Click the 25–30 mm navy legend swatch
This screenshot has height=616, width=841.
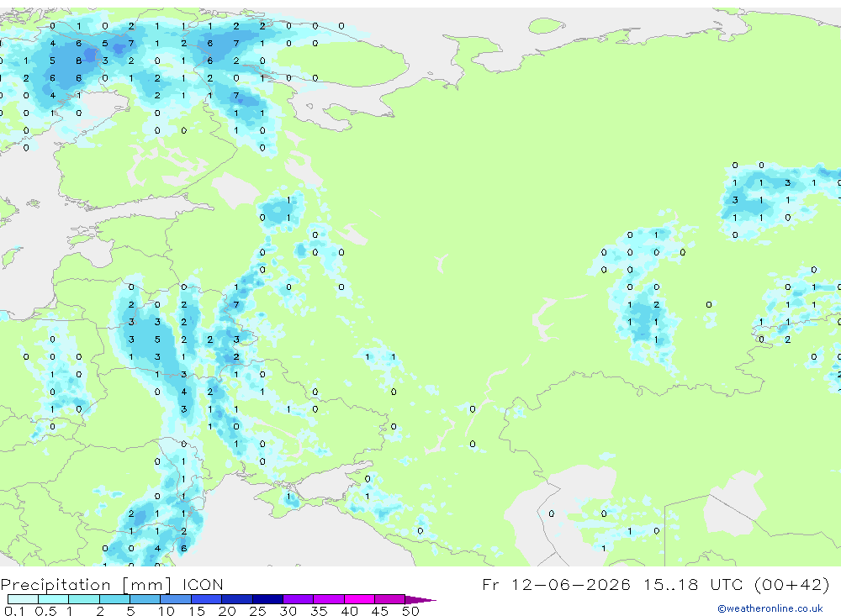267,599
